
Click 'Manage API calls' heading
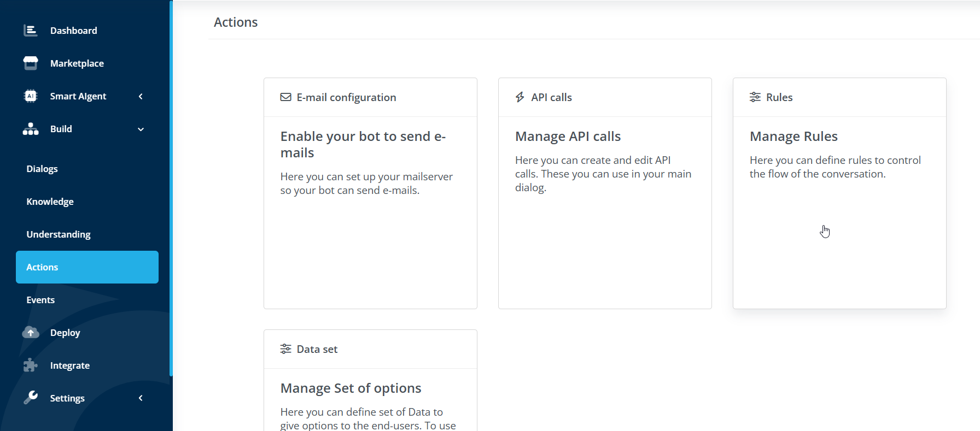(x=568, y=136)
